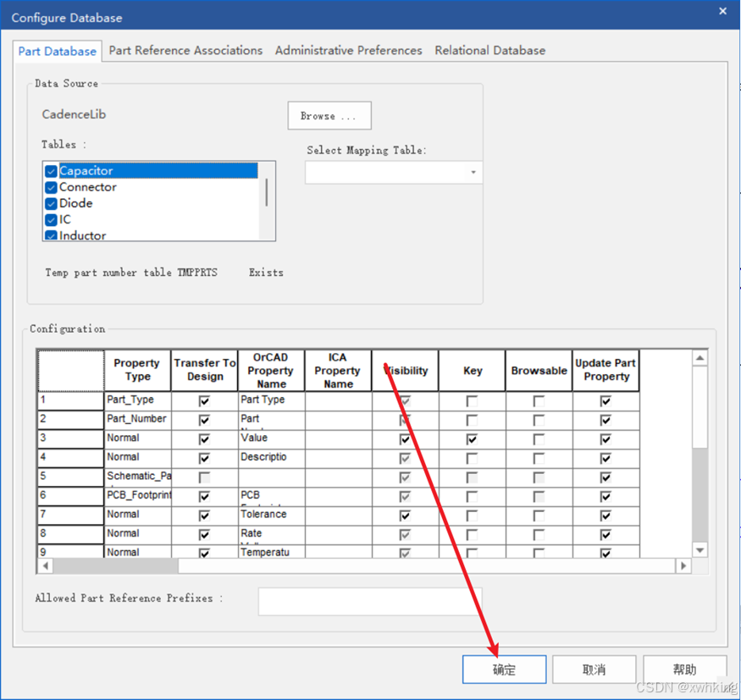Switch to Part Reference Associations tab

185,51
